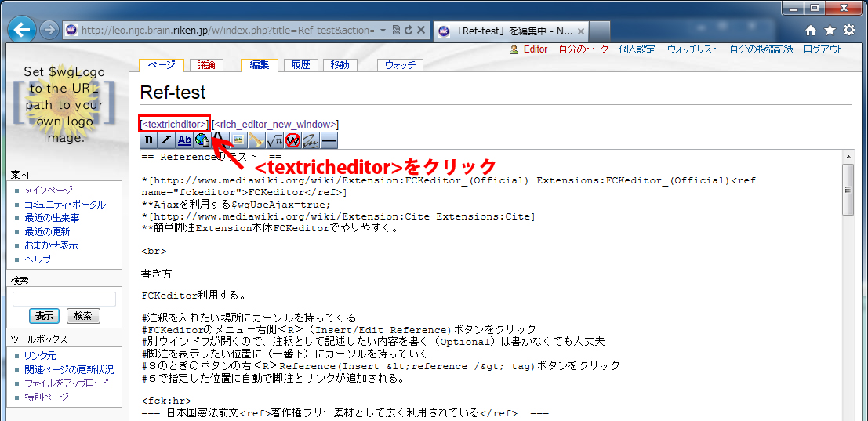The width and height of the screenshot is (868, 421).
Task: Open the address bar autocomplete dropdown arrow
Action: [x=383, y=31]
